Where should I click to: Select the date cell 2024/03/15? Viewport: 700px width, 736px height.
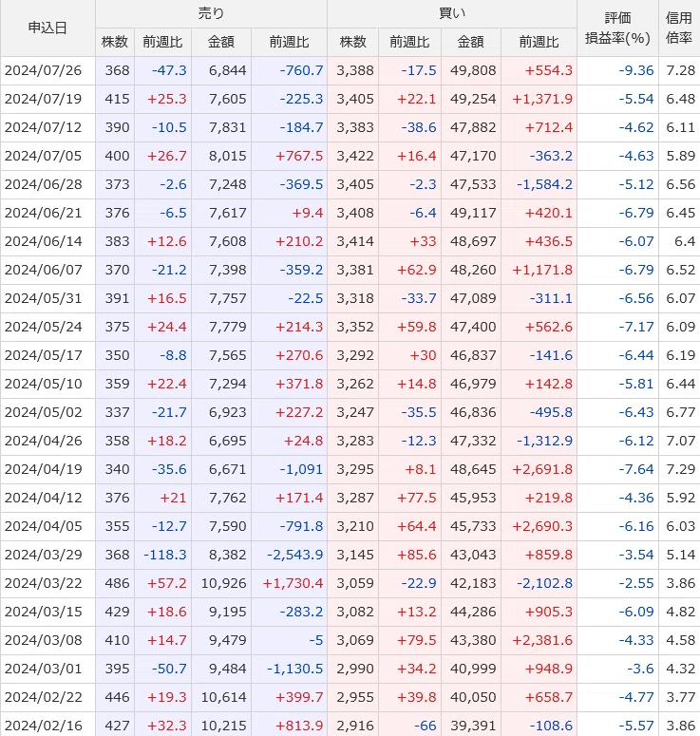(47, 613)
